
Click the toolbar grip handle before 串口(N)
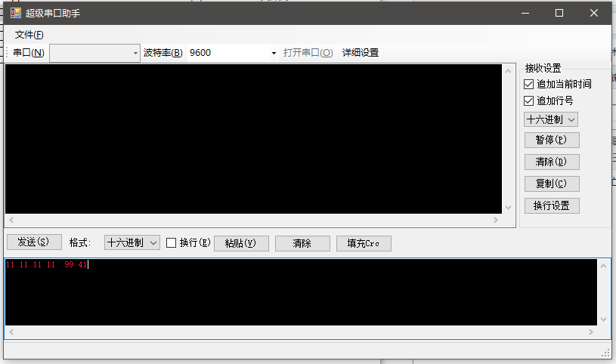[x=7, y=53]
